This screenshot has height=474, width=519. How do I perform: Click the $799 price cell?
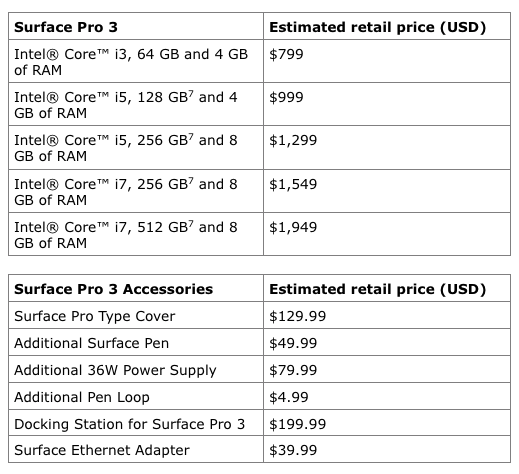[387, 61]
